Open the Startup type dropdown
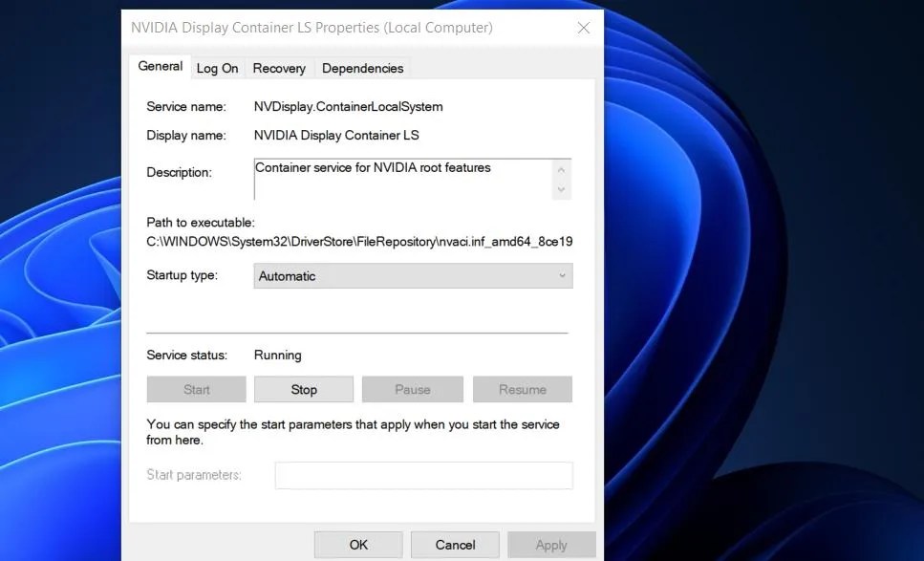This screenshot has width=924, height=561. pos(413,275)
